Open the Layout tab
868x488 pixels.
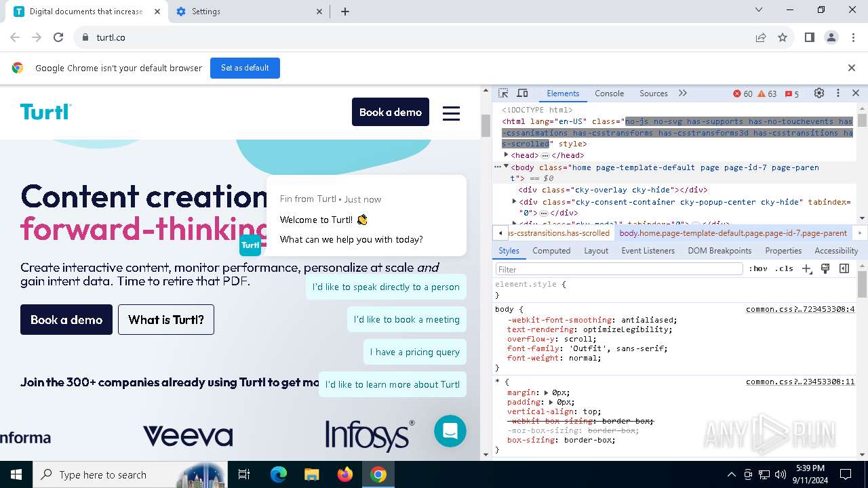[x=596, y=251]
